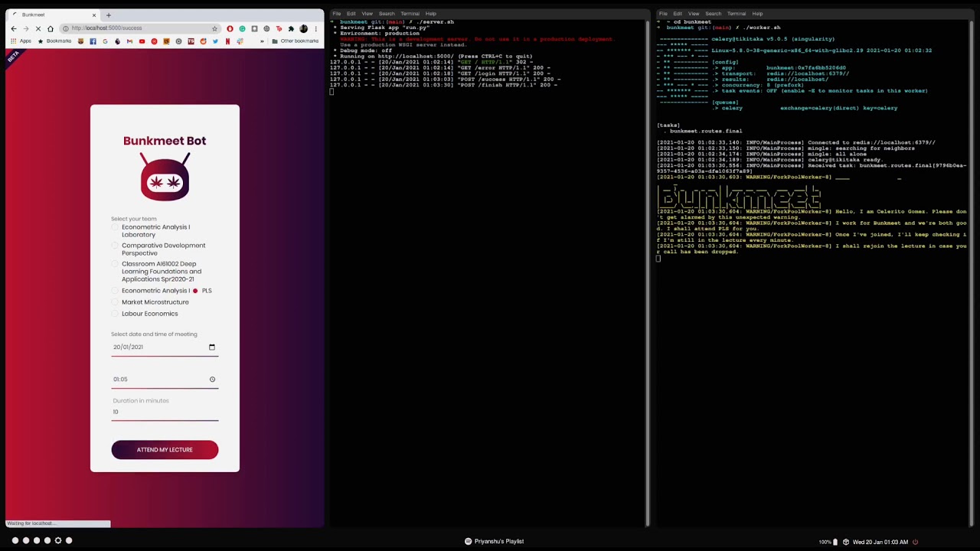Open the calendar picker on the date field
The height and width of the screenshot is (551, 980).
click(x=212, y=347)
